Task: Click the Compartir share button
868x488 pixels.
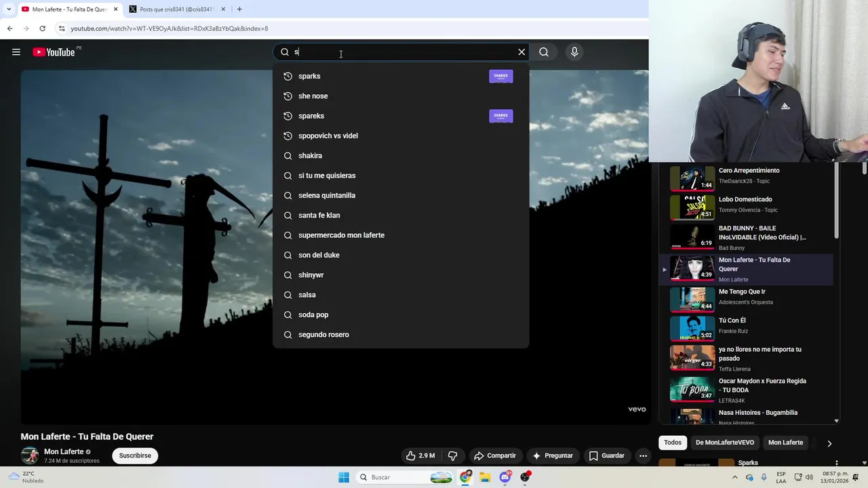Action: (495, 456)
